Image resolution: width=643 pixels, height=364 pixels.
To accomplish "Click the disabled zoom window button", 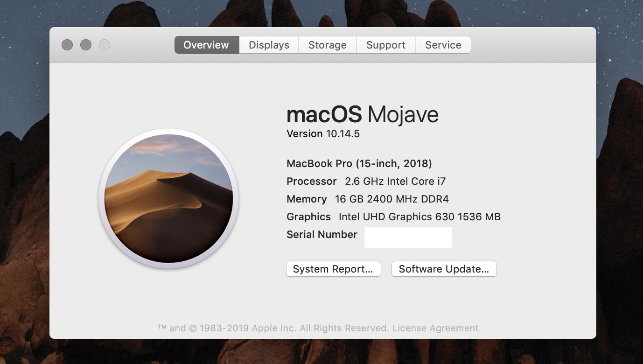I will 105,45.
